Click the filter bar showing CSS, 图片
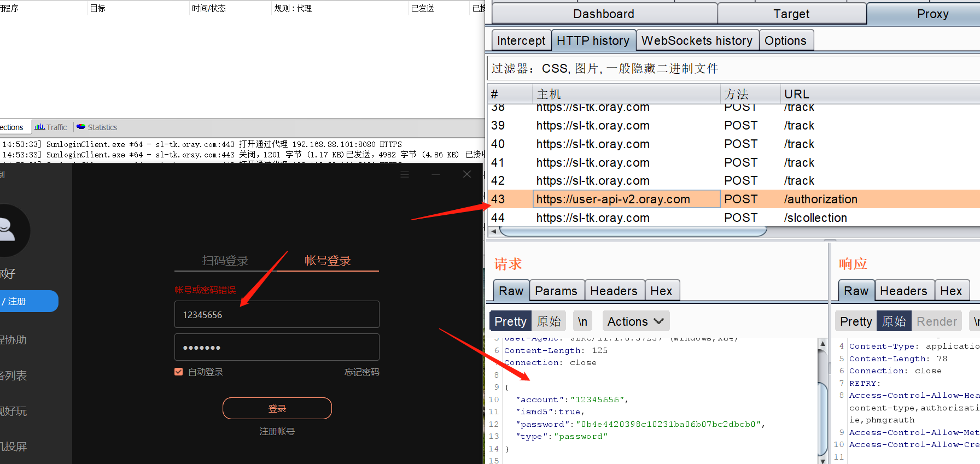 733,68
